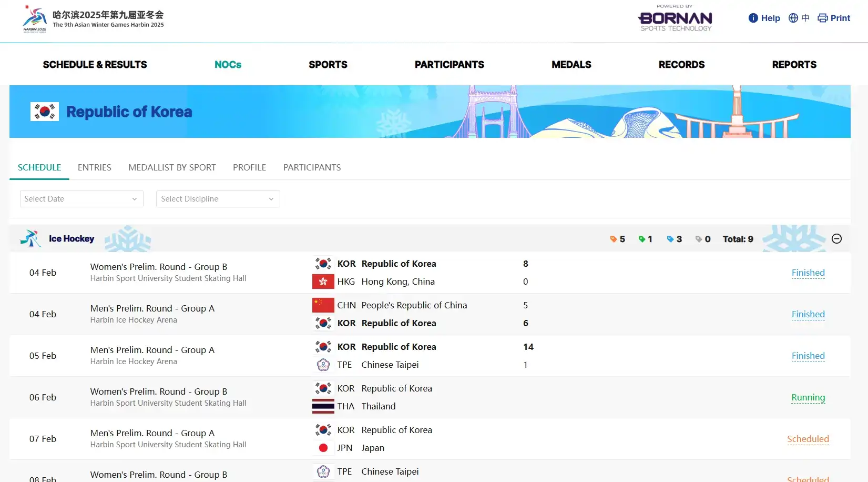The height and width of the screenshot is (482, 868).
Task: Click Korea flag in 04 Feb women's match
Action: pos(323,264)
